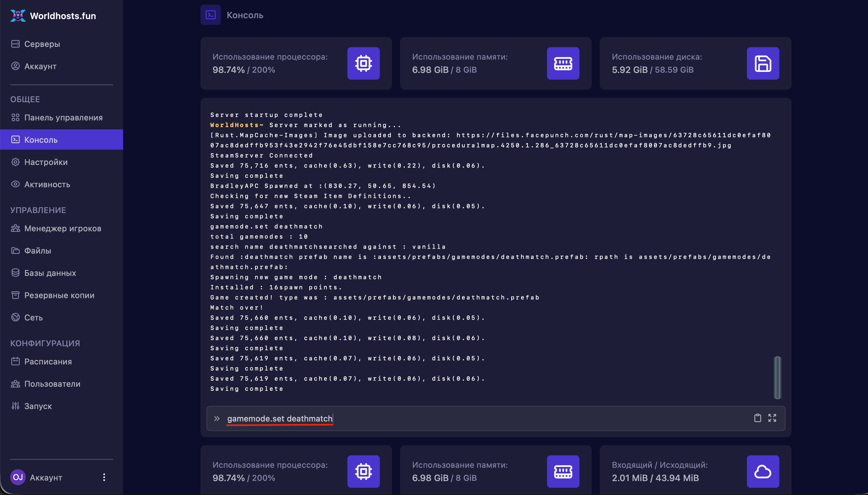The width and height of the screenshot is (868, 495).
Task: Click top memory usage RAM icon
Action: [x=563, y=63]
